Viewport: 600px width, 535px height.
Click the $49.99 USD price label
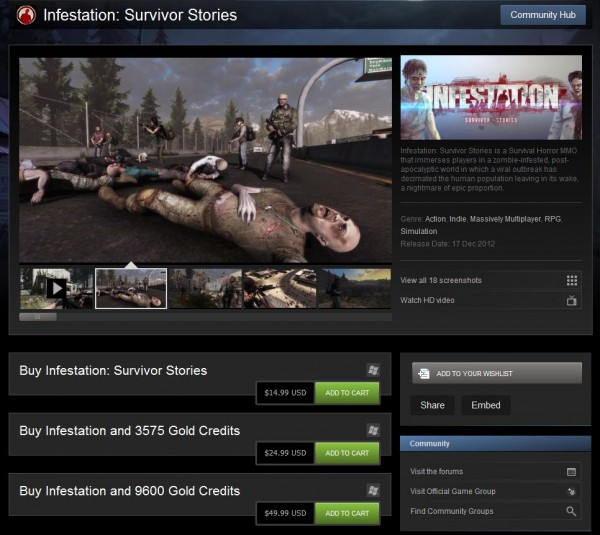(x=285, y=514)
